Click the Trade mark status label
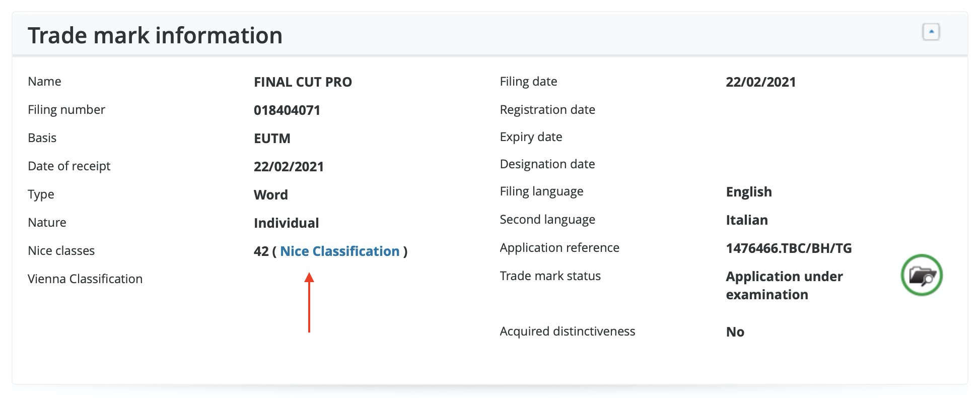 tap(550, 276)
